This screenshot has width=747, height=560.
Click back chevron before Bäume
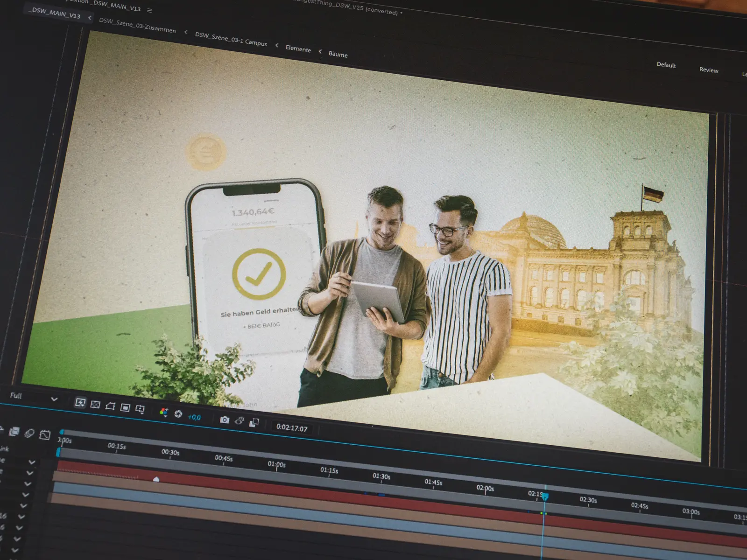tap(320, 51)
